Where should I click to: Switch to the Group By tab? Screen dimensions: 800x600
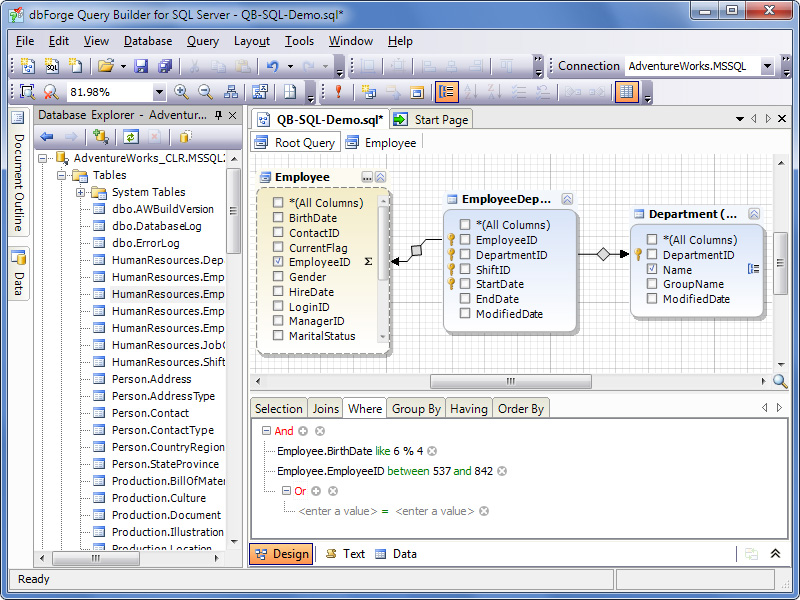coord(416,409)
